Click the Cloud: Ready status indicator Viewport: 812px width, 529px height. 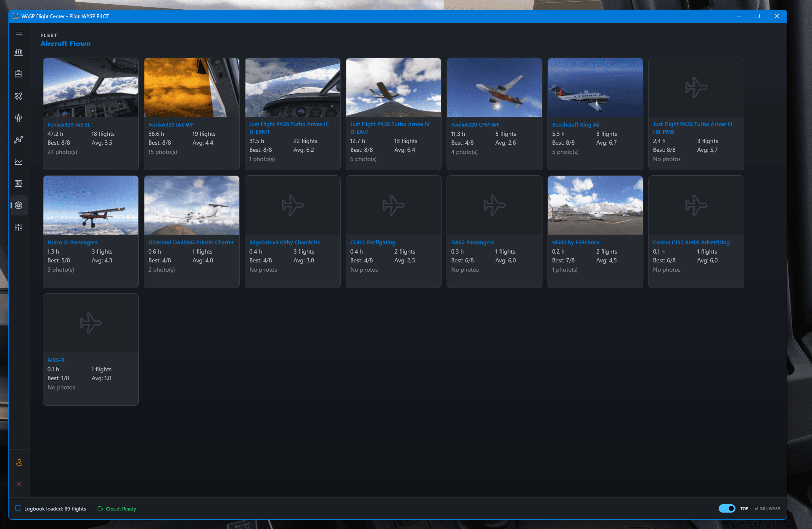[x=116, y=509]
